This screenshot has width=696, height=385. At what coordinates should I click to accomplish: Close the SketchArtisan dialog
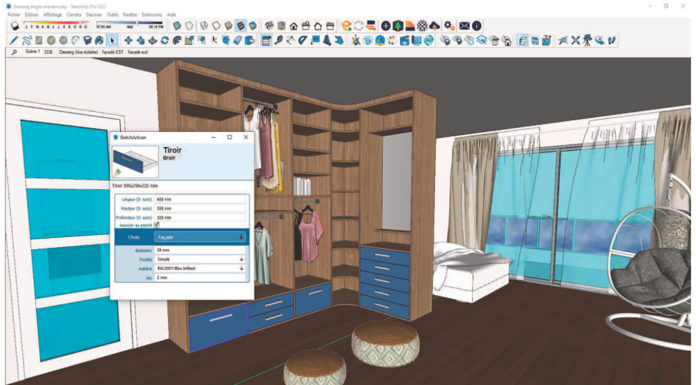[x=245, y=137]
